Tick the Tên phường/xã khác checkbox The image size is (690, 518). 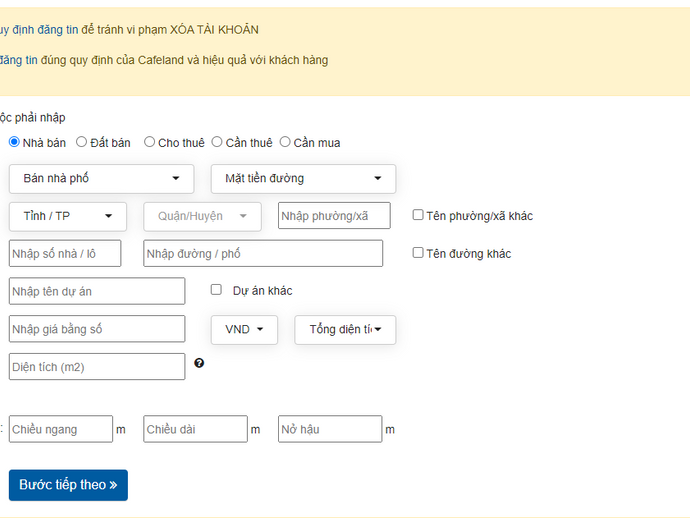coord(418,215)
